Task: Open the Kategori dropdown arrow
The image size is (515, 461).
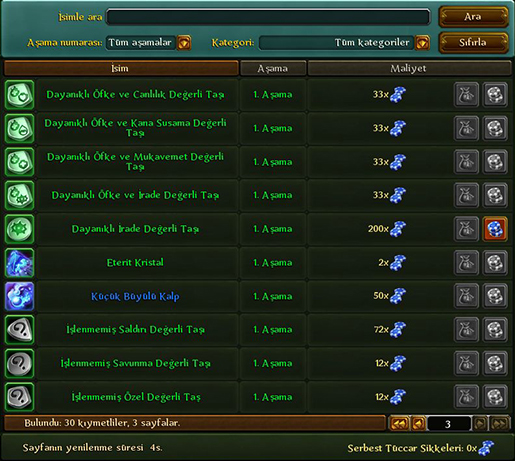Action: tap(422, 43)
